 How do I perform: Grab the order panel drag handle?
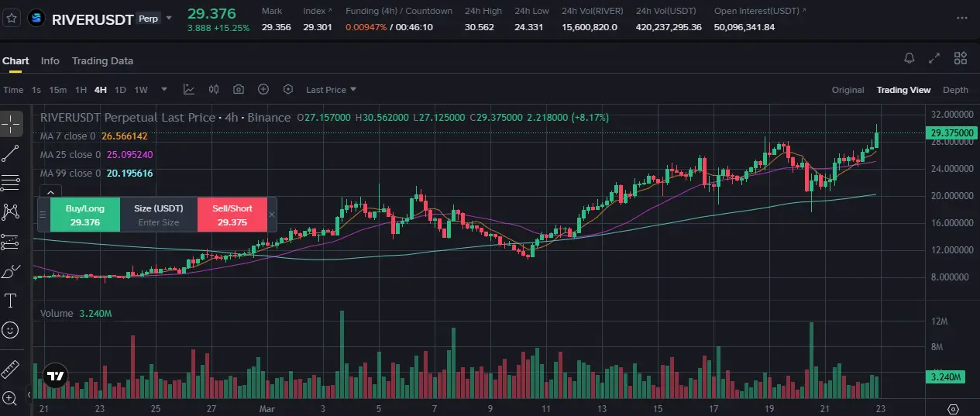coord(43,215)
